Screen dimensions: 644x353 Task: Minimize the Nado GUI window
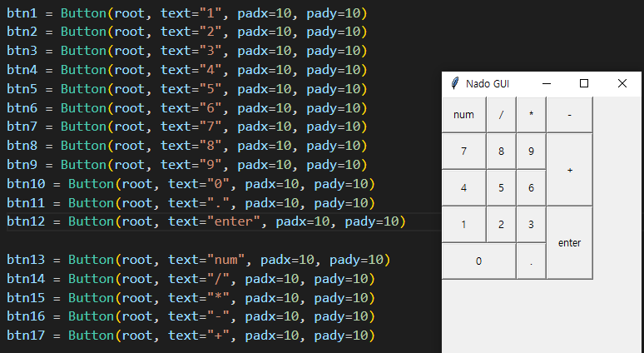click(547, 84)
